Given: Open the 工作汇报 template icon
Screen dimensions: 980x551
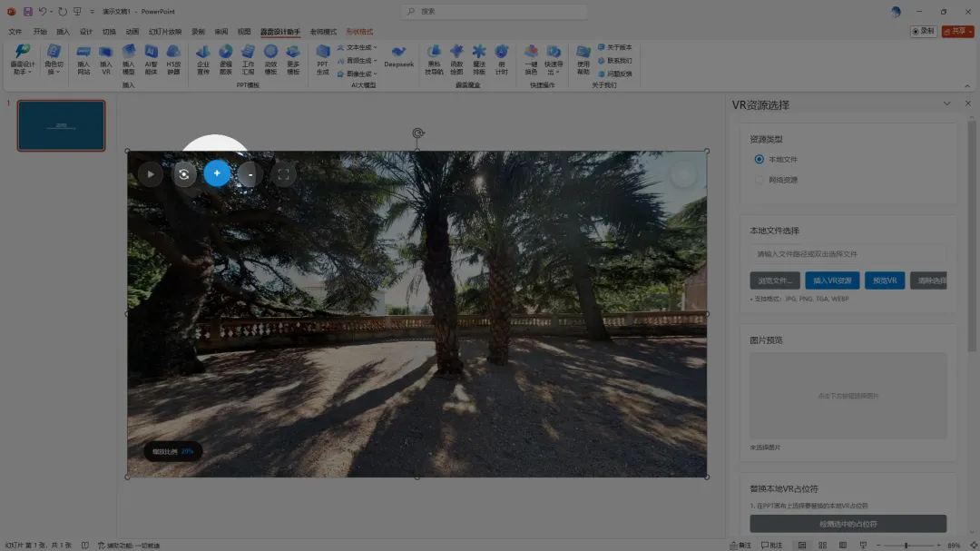Looking at the screenshot, I should tap(248, 59).
